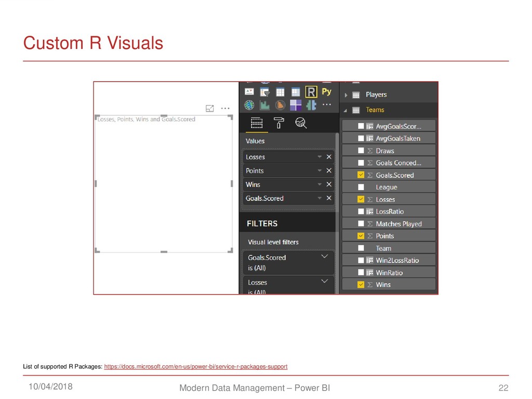Screen dimensions: 532x399
Task: Select the green histogram custom visual
Action: tap(264, 105)
